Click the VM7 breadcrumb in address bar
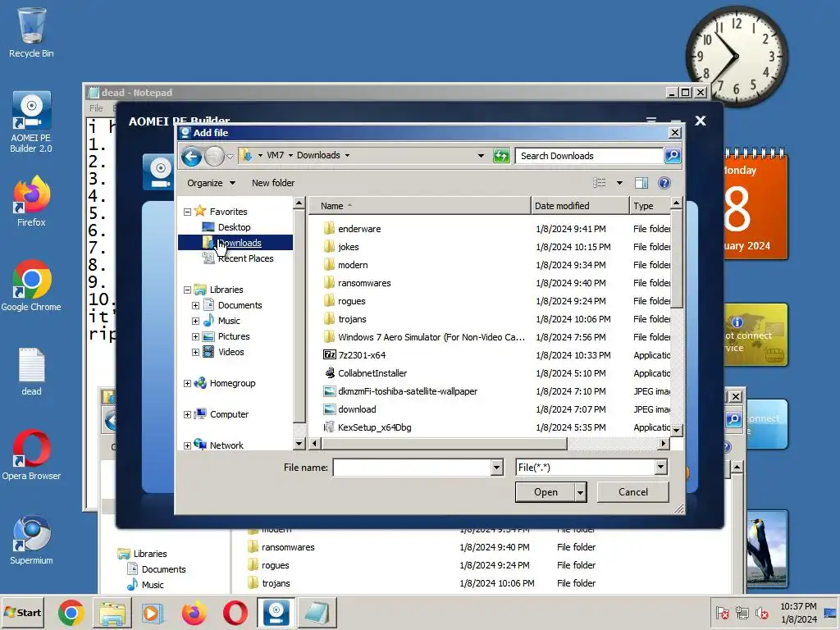840x630 pixels. (276, 155)
